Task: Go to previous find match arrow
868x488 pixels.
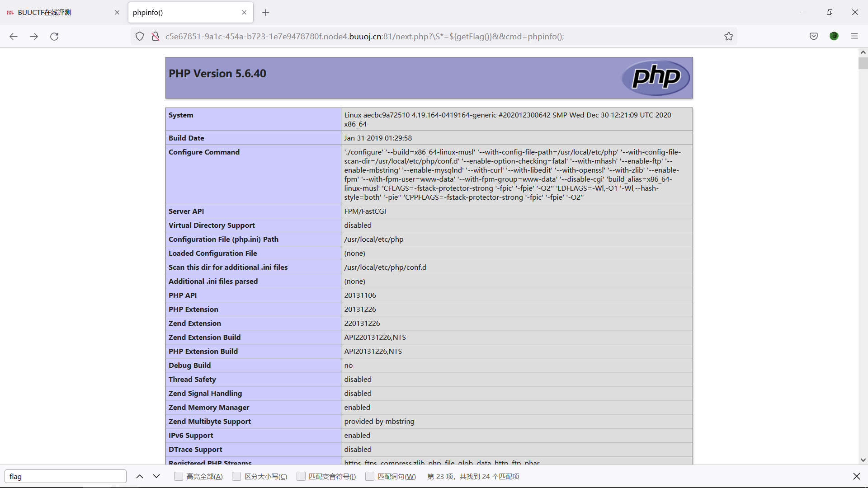Action: point(140,476)
